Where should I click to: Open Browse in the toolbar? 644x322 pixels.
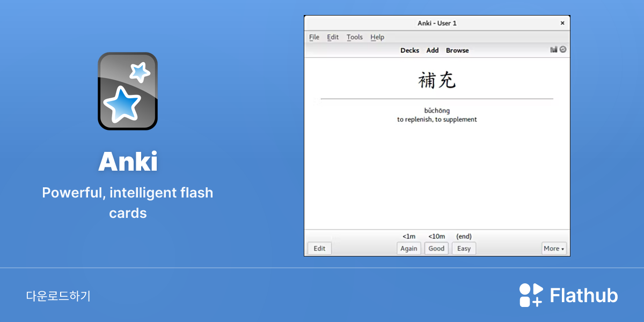tap(457, 50)
